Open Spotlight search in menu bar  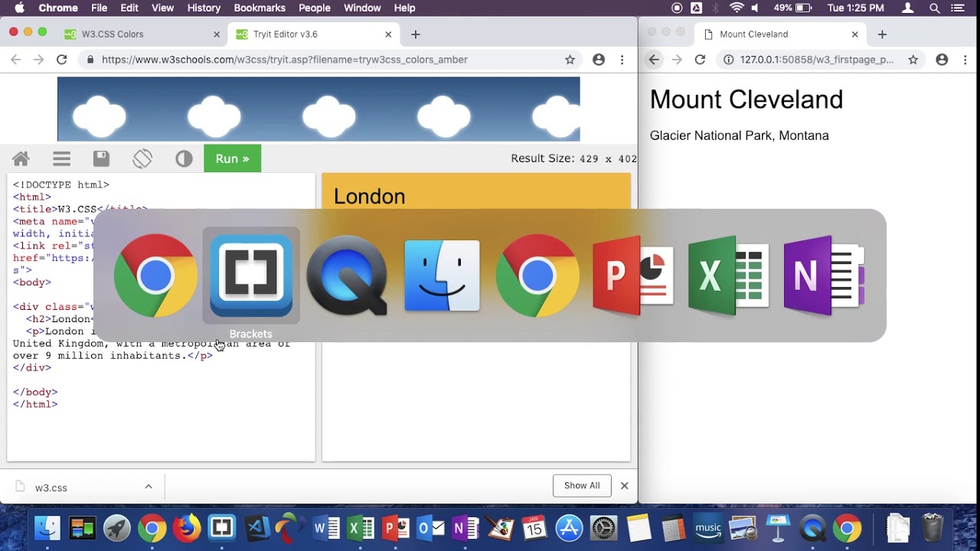pyautogui.click(x=935, y=8)
